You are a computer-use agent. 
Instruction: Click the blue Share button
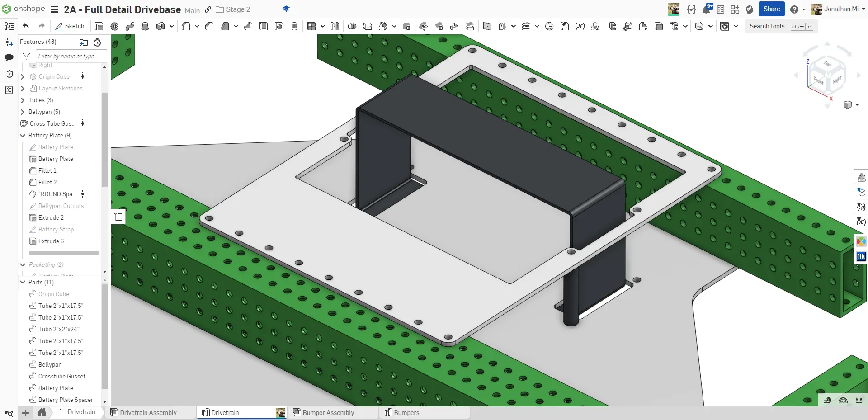pyautogui.click(x=771, y=9)
